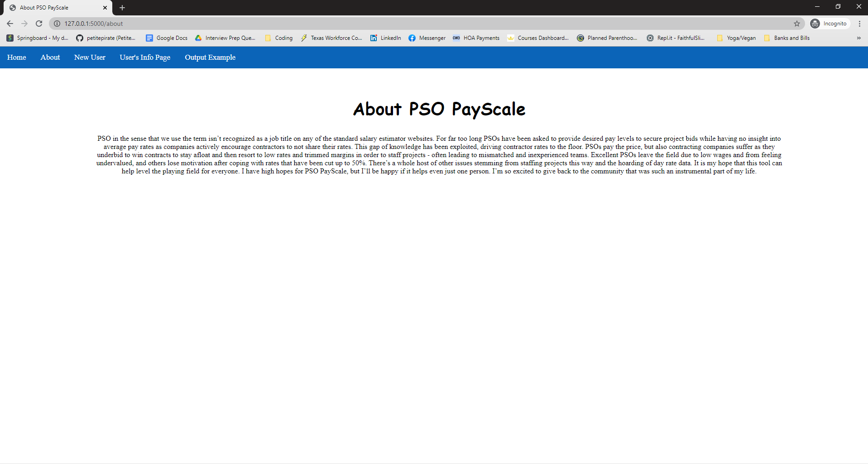The height and width of the screenshot is (464, 868).
Task: Open a new tab with plus button
Action: [x=122, y=8]
